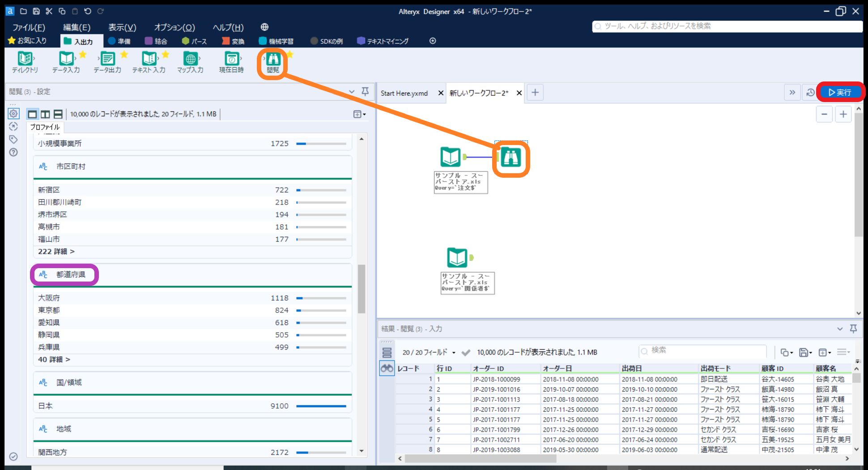Expand the 40 詳細 list for 都道府県
Screen dimensions: 868x470
[x=54, y=359]
